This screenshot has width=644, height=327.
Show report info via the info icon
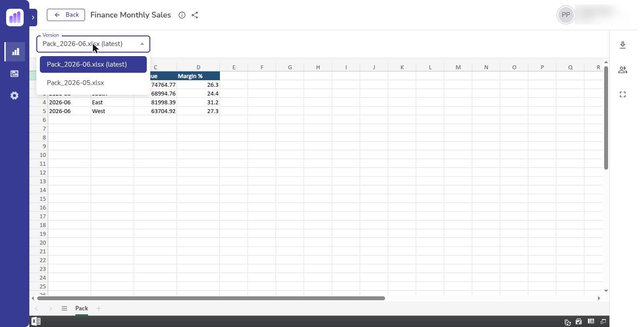point(182,15)
